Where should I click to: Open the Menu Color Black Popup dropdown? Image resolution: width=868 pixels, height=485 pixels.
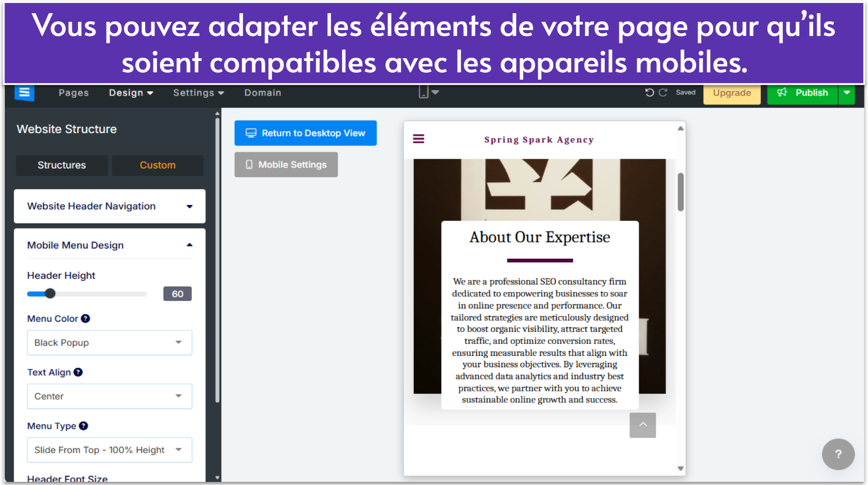point(110,343)
